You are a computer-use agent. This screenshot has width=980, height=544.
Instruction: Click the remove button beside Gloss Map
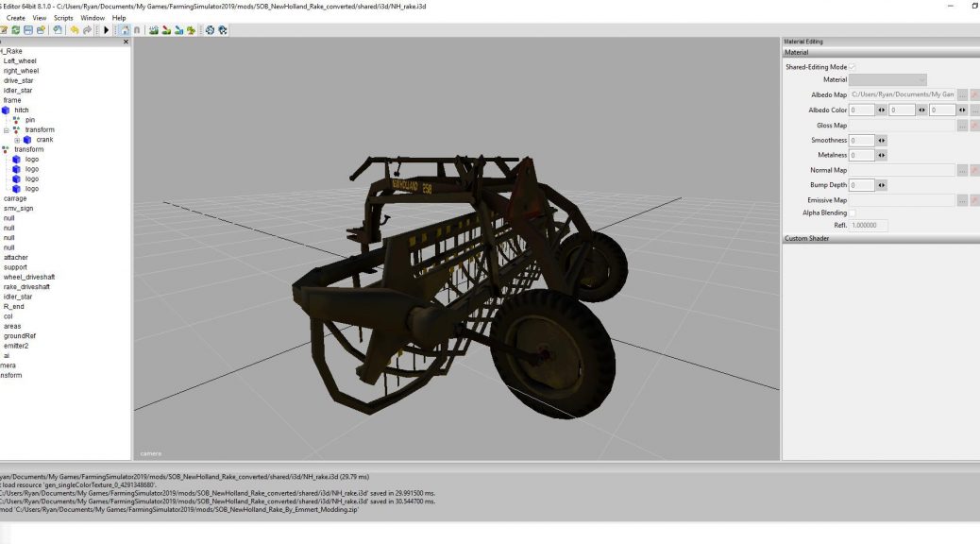click(x=975, y=124)
